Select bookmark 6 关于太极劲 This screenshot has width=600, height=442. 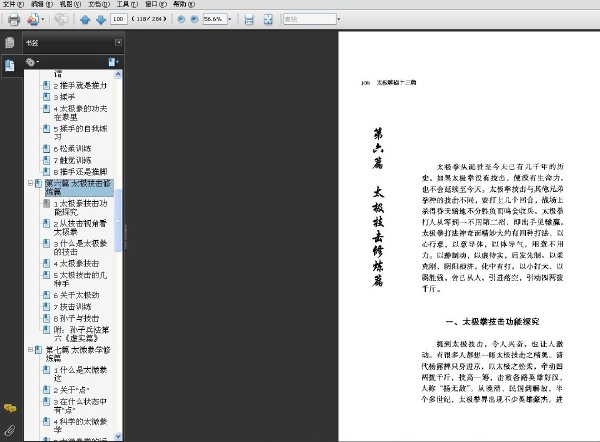(77, 295)
